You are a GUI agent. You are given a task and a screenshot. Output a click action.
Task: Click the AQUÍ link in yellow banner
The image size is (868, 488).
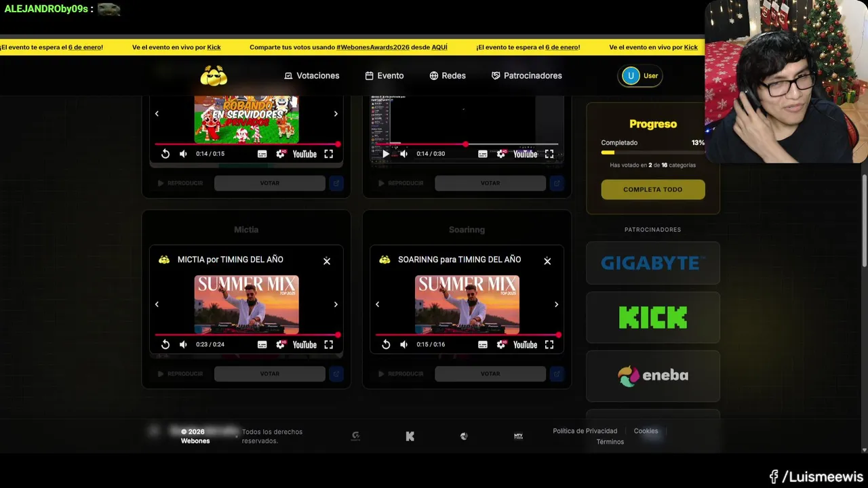coord(439,47)
